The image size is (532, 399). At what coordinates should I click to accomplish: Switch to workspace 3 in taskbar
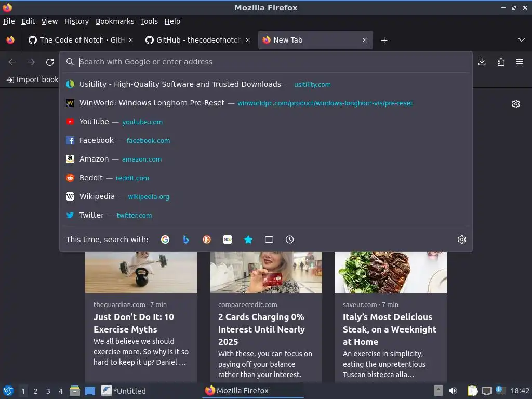tap(48, 391)
